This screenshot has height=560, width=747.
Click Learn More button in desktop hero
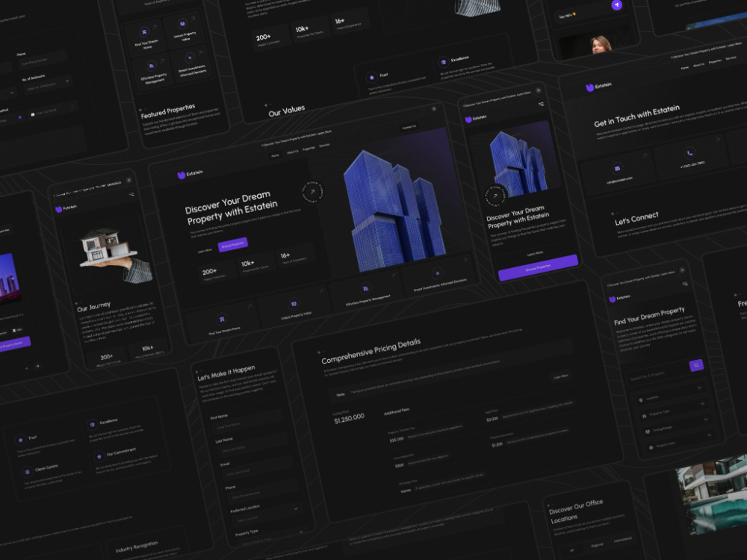click(x=205, y=250)
